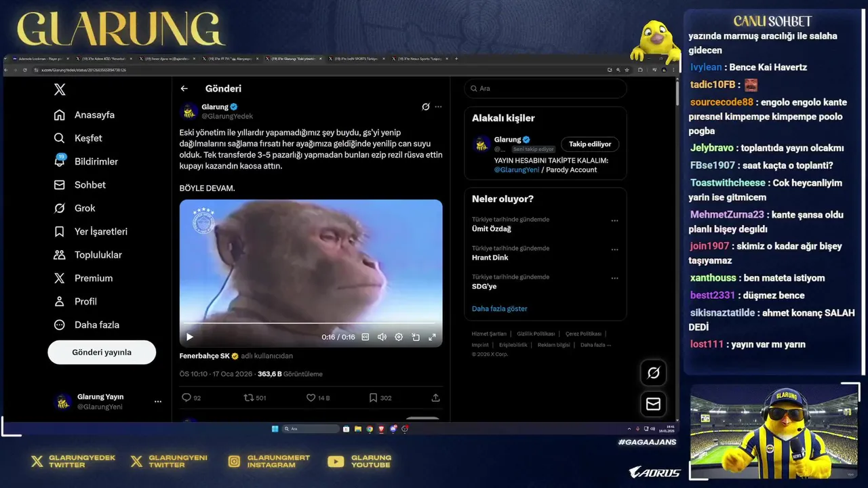Click floating Grok button
This screenshot has height=488, width=868.
tap(654, 373)
